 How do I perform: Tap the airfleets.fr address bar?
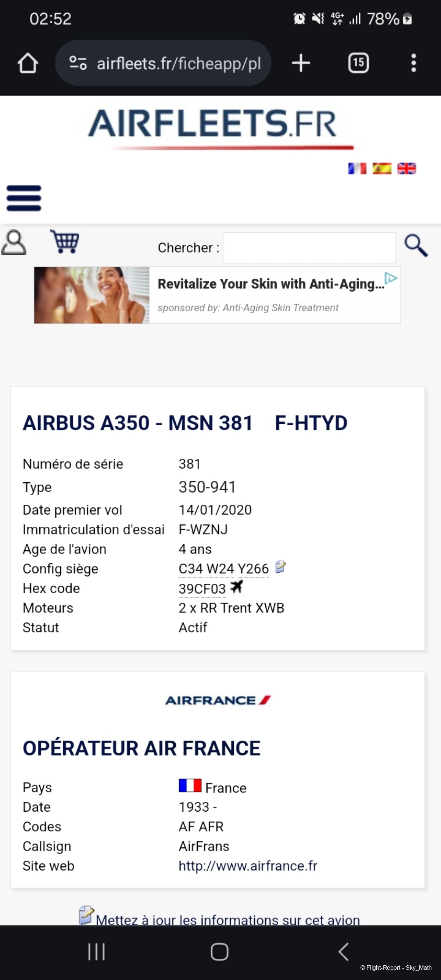point(163,63)
